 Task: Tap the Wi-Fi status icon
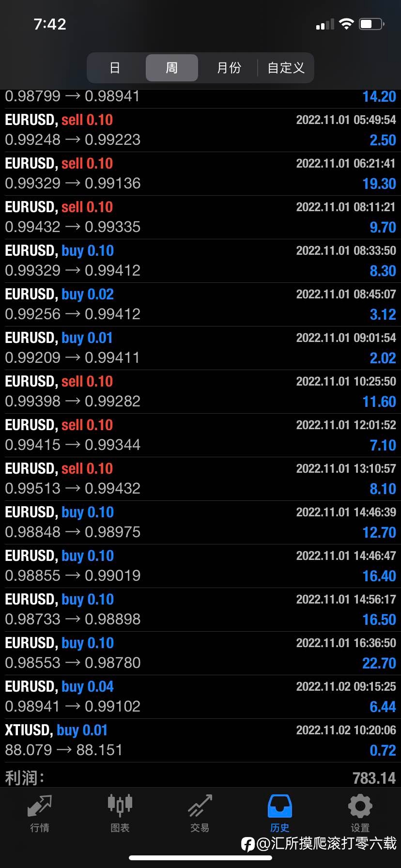click(x=346, y=24)
